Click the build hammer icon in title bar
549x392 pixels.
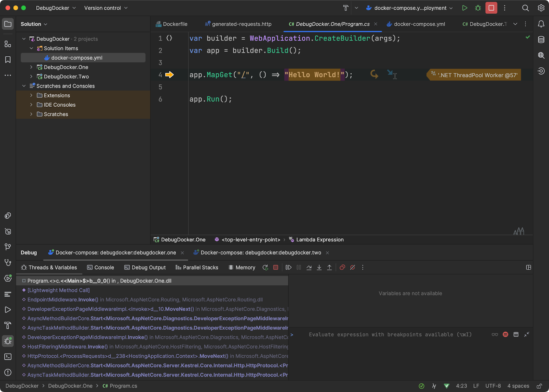coord(346,8)
